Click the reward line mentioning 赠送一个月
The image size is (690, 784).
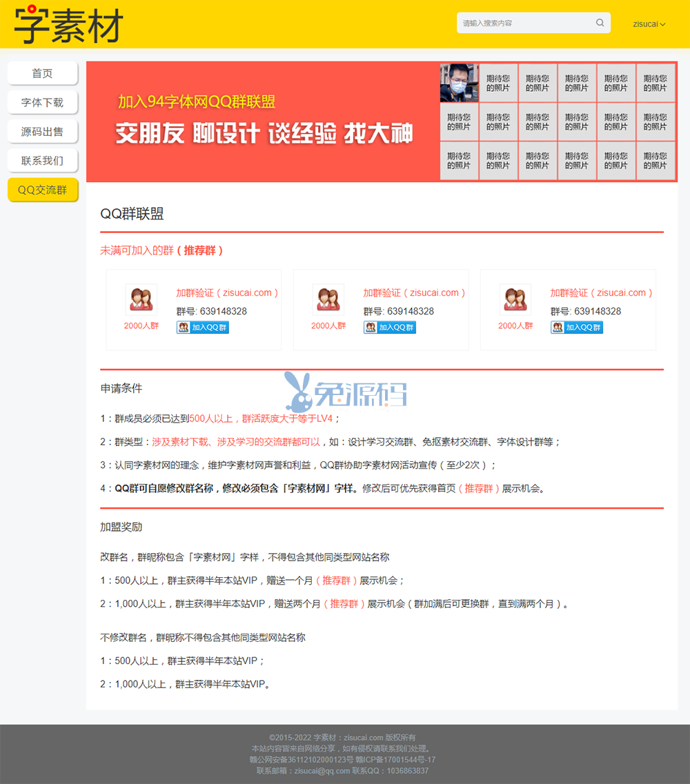252,581
